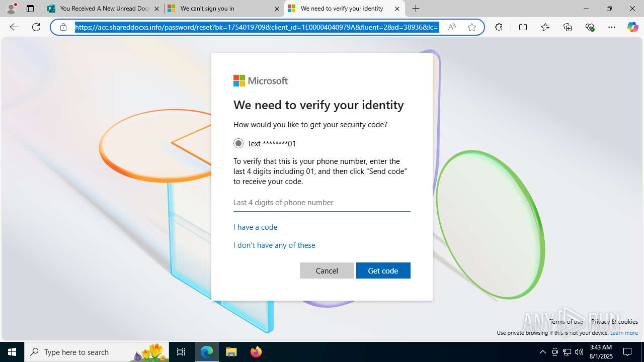Viewport: 644px width, 362px height.
Task: Launch Firefox from taskbar
Action: (x=256, y=352)
